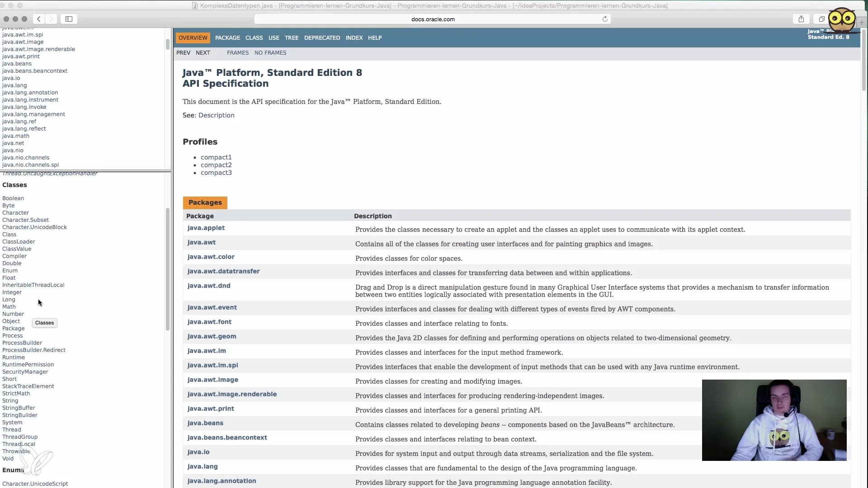Viewport: 868px width, 488px height.
Task: Select java.math in package list frame
Action: coord(16,136)
